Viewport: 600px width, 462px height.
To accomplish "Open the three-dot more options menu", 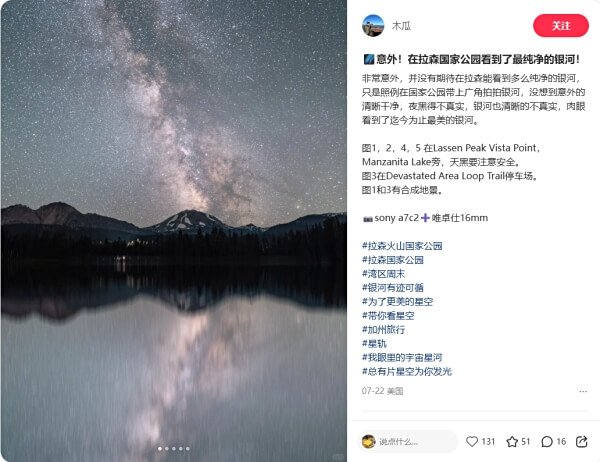I will point(583,391).
